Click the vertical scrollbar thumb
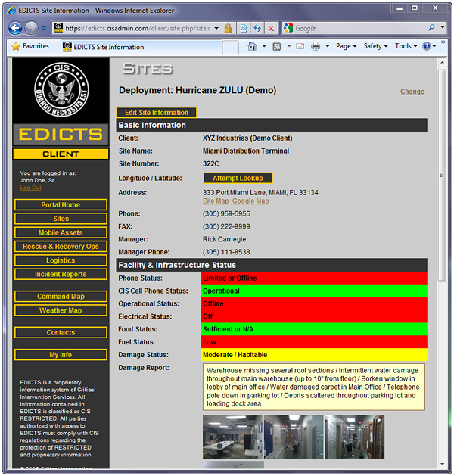Screen dimensions: 454x476 tap(442, 176)
